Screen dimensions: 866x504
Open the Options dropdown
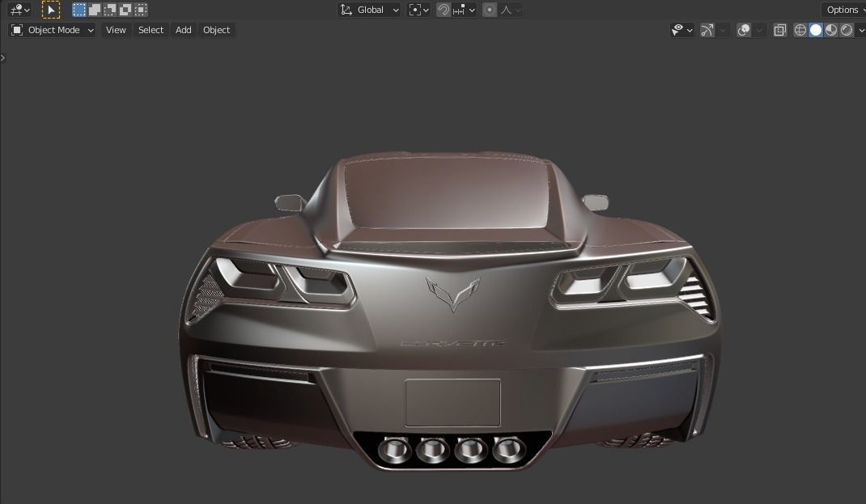point(844,10)
